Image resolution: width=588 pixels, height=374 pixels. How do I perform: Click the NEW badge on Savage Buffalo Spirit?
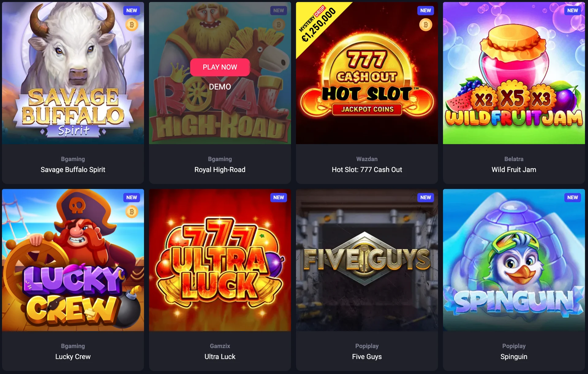[131, 10]
